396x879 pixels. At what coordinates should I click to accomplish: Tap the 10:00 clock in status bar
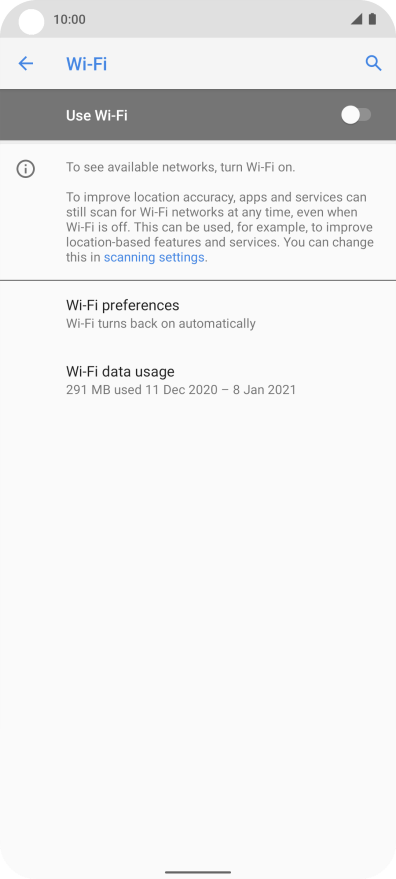coord(70,20)
